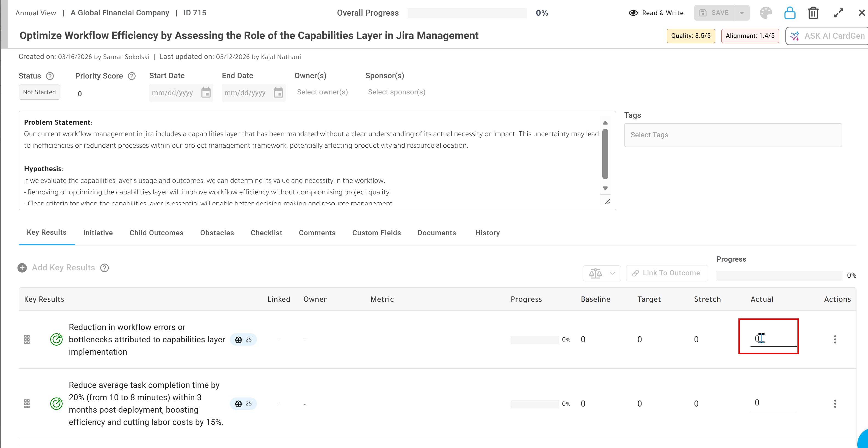Click the expand fullscreen arrows icon

click(838, 13)
